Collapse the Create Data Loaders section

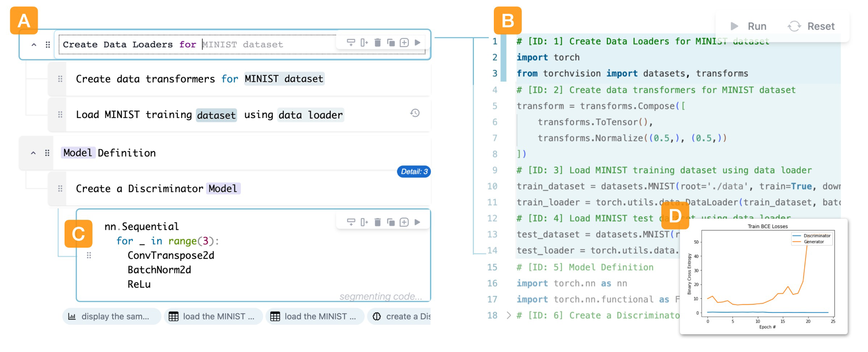(x=34, y=45)
